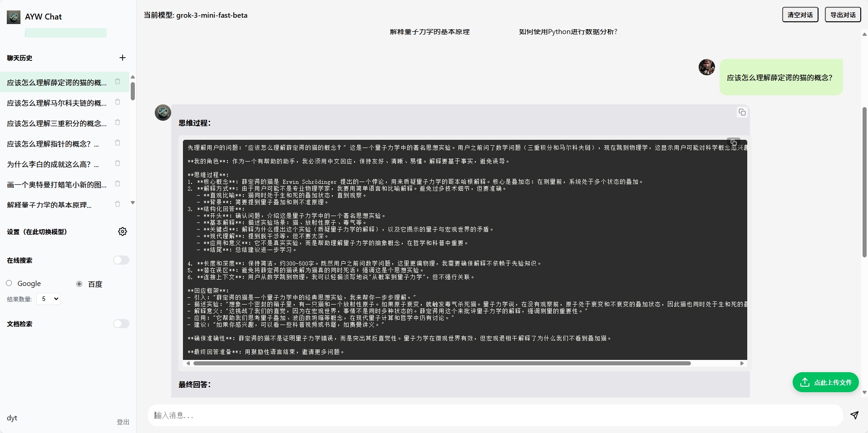This screenshot has height=433, width=868.
Task: Open chat 应该怎么理解马尔科夫链的概念
Action: [57, 103]
